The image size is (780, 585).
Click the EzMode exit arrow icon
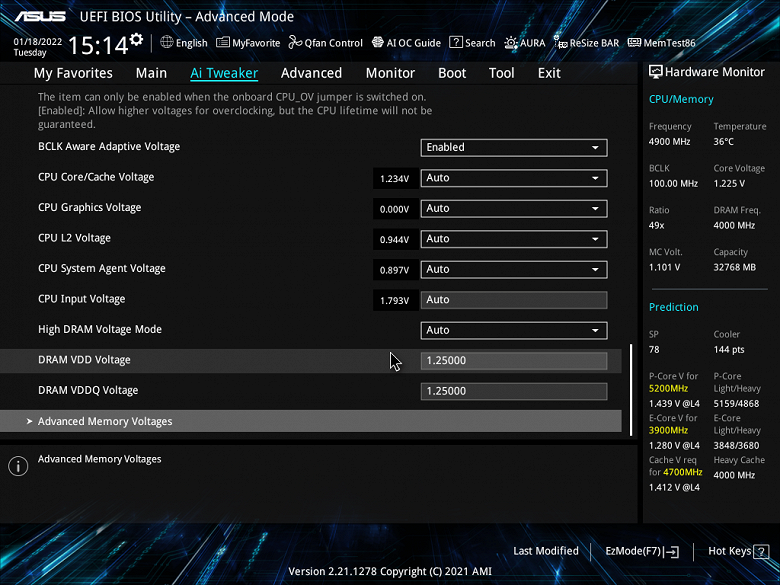click(672, 551)
